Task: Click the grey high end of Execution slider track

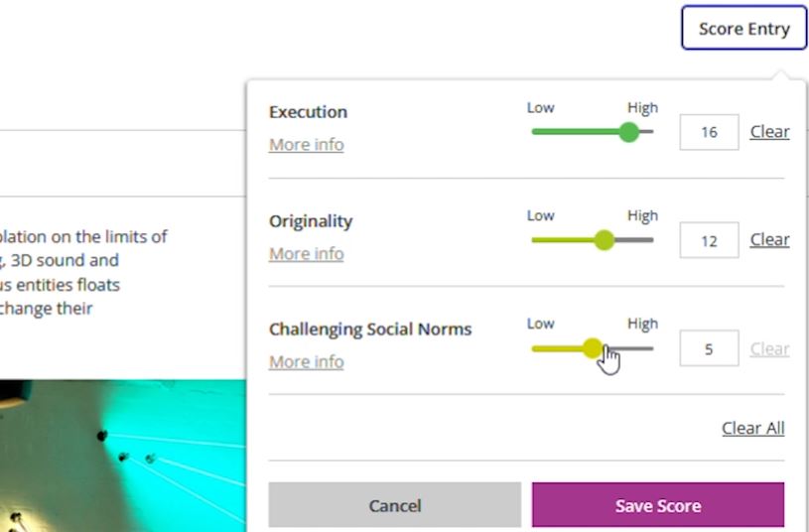Action: pyautogui.click(x=648, y=132)
